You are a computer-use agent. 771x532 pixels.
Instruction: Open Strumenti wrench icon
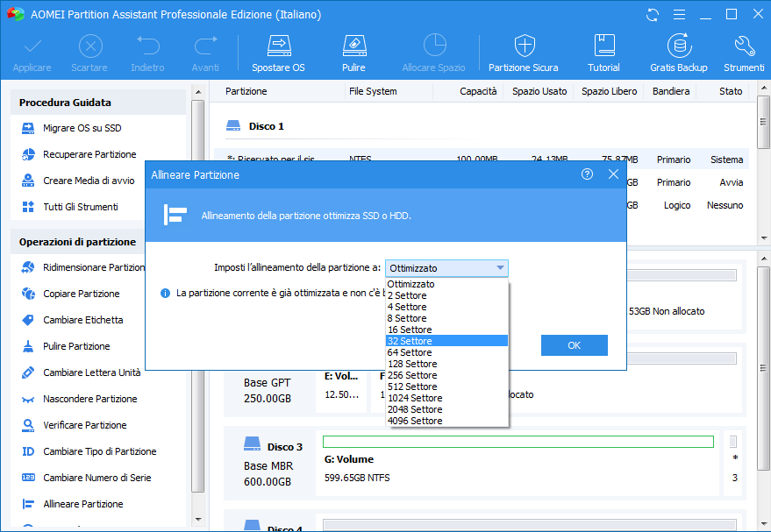click(744, 46)
